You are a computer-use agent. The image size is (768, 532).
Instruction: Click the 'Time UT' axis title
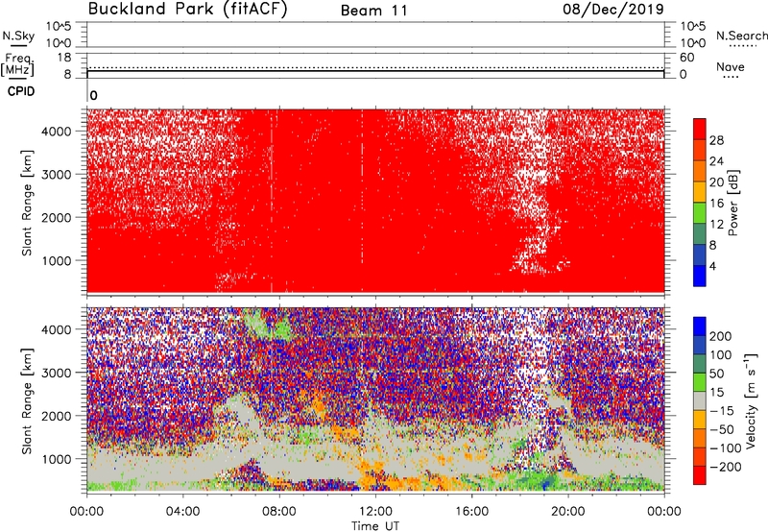pos(375,526)
